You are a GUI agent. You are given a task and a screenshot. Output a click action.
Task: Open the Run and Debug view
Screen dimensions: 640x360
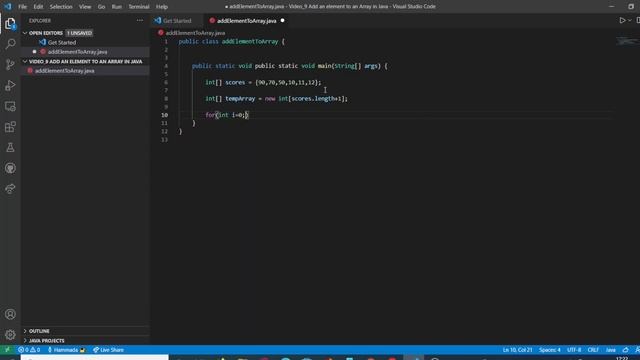pyautogui.click(x=10, y=85)
